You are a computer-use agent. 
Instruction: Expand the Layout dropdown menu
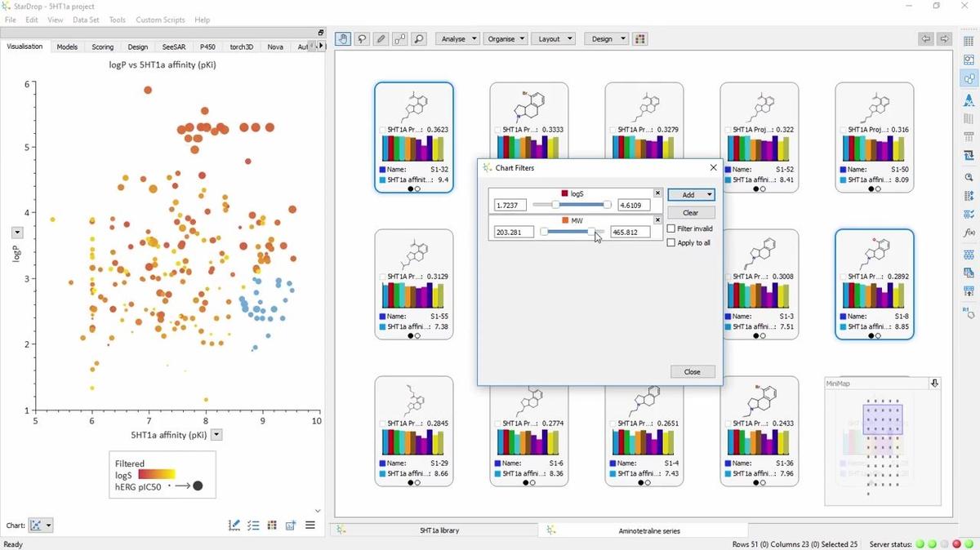(x=554, y=39)
